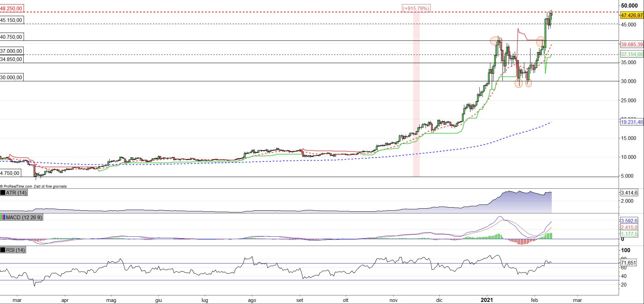Click the 37.000,00 dashed level label
644x304 pixels.
pyautogui.click(x=11, y=51)
